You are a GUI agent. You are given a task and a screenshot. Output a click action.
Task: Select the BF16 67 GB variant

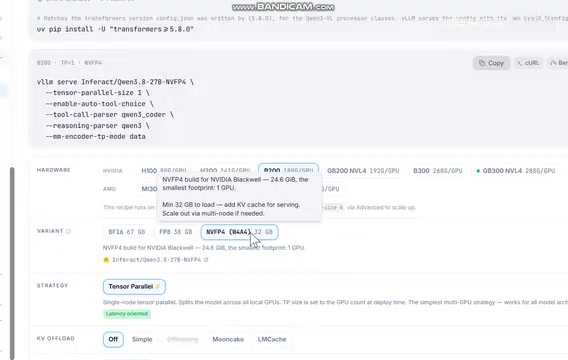click(x=127, y=232)
